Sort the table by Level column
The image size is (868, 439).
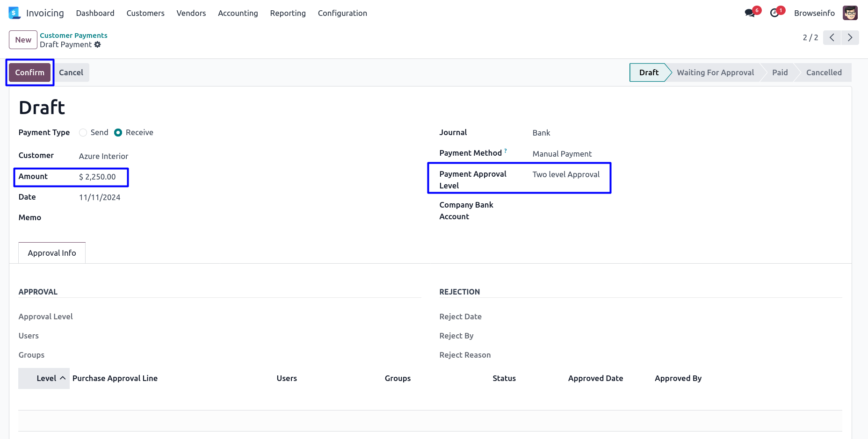[x=46, y=378]
